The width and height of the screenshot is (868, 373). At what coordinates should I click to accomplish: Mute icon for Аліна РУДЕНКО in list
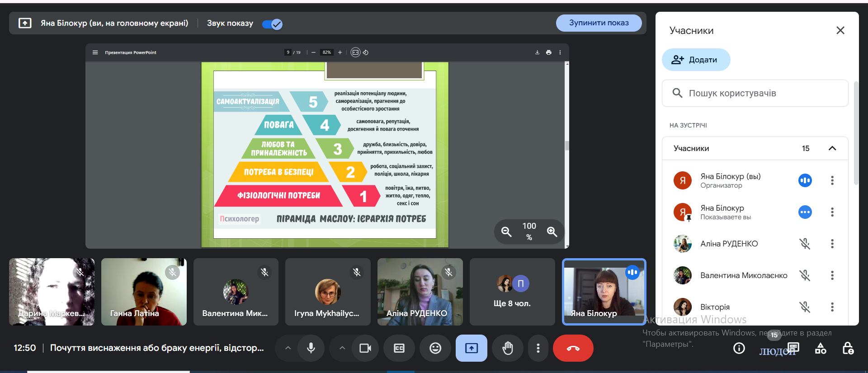click(x=805, y=244)
